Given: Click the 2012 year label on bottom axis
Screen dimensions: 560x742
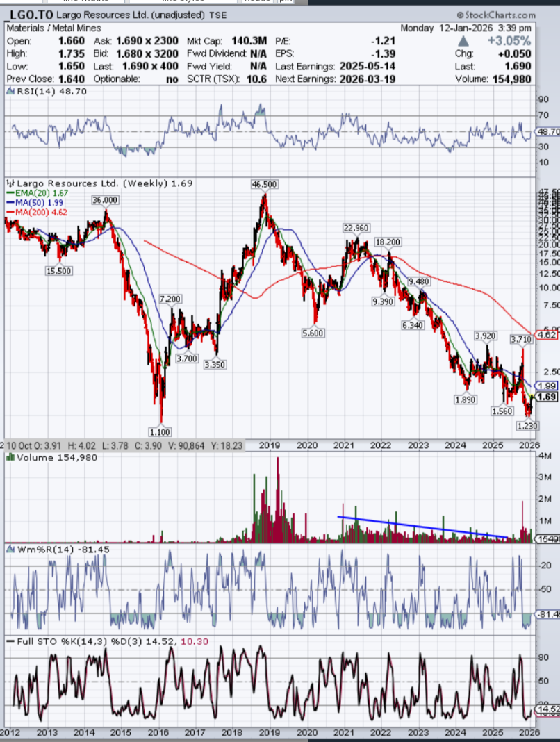Looking at the screenshot, I should tap(10, 732).
